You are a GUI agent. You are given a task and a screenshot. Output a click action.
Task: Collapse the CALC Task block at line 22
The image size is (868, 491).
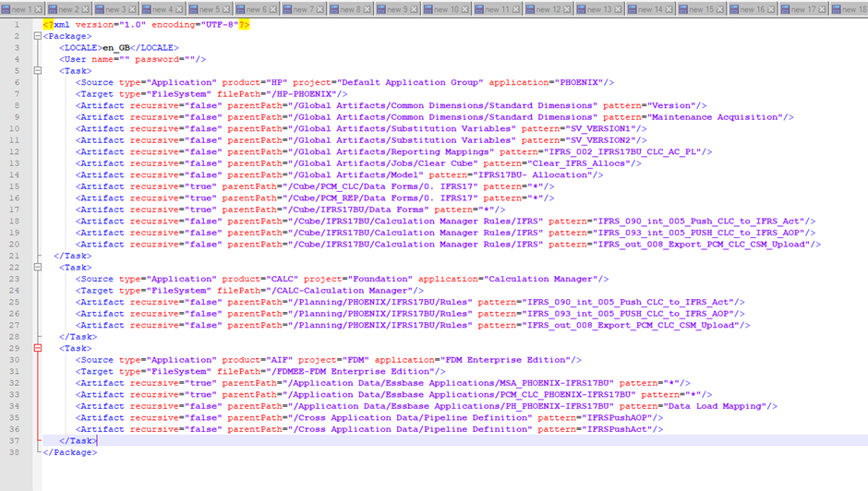(x=38, y=268)
